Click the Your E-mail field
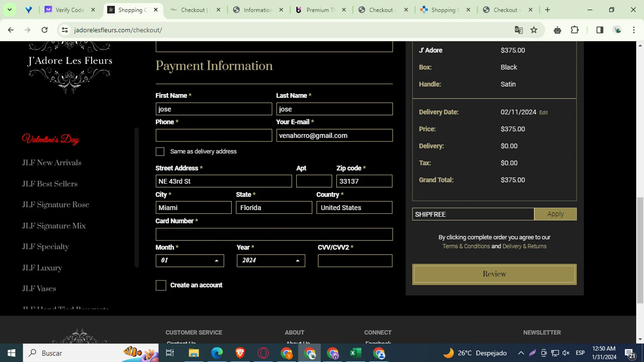The image size is (644, 362). point(334,135)
